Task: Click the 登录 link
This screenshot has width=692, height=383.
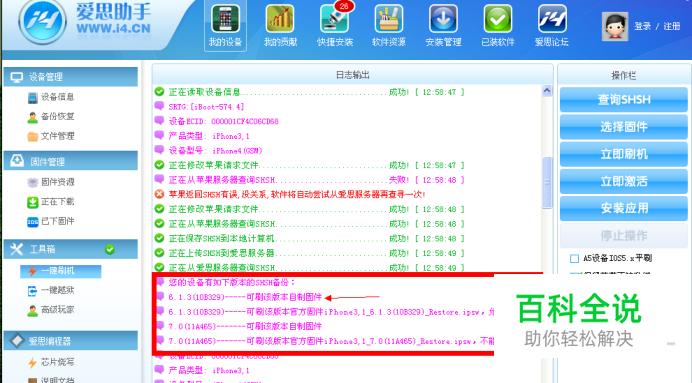Action: coord(643,26)
